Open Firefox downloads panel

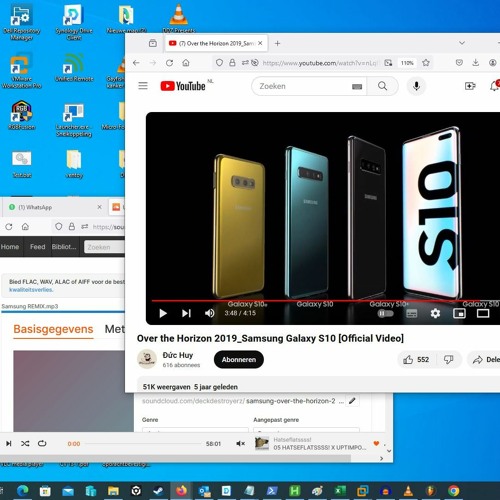point(476,62)
